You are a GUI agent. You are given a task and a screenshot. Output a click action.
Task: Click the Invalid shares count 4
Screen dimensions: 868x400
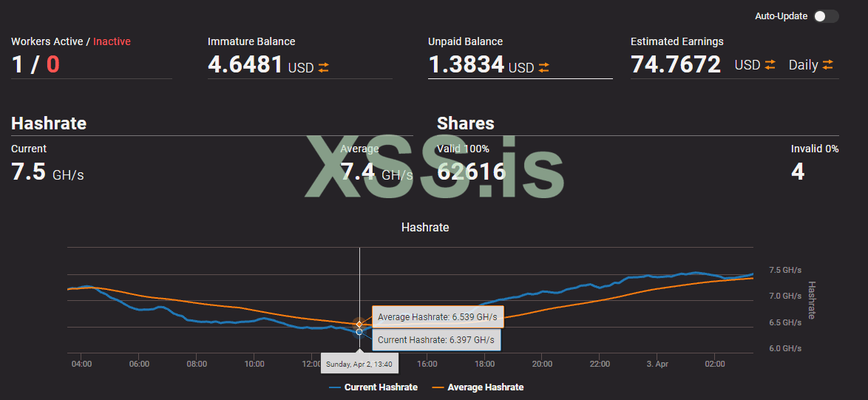[798, 172]
